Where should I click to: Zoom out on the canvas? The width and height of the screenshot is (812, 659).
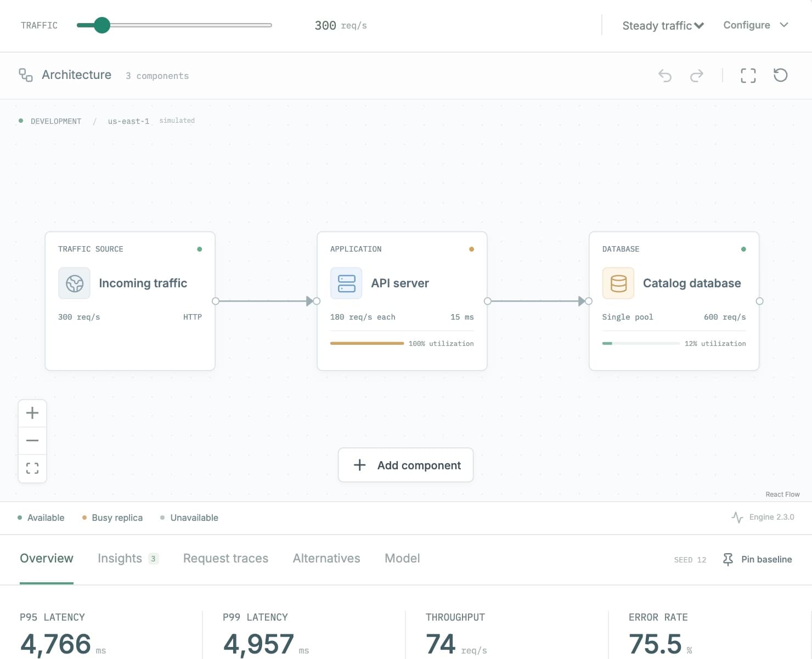pyautogui.click(x=32, y=440)
